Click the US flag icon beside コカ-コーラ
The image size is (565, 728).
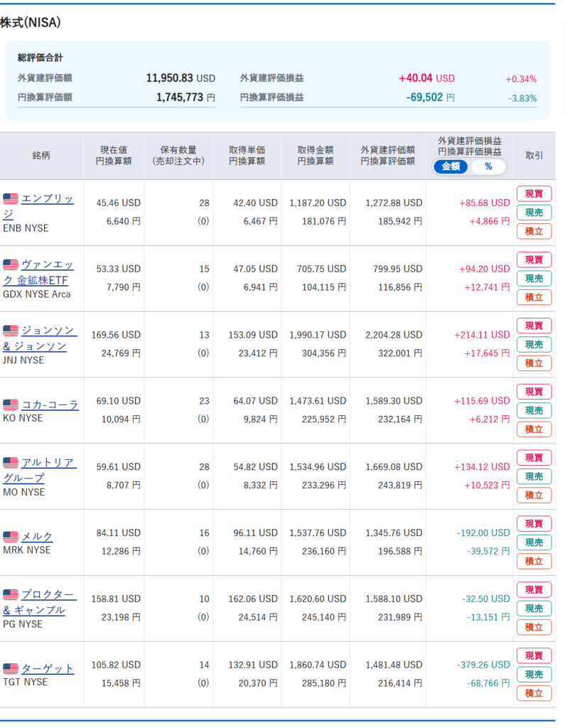tap(11, 405)
